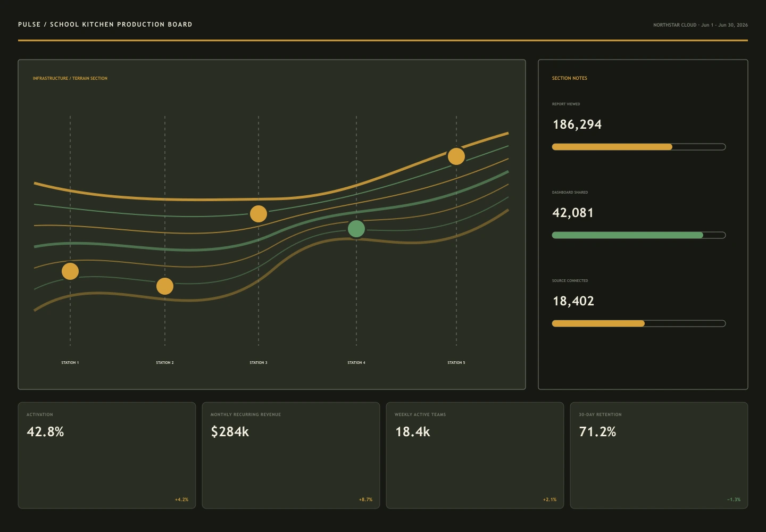The width and height of the screenshot is (766, 532).
Task: Select the "STATION 2" axis label
Action: pyautogui.click(x=165, y=363)
